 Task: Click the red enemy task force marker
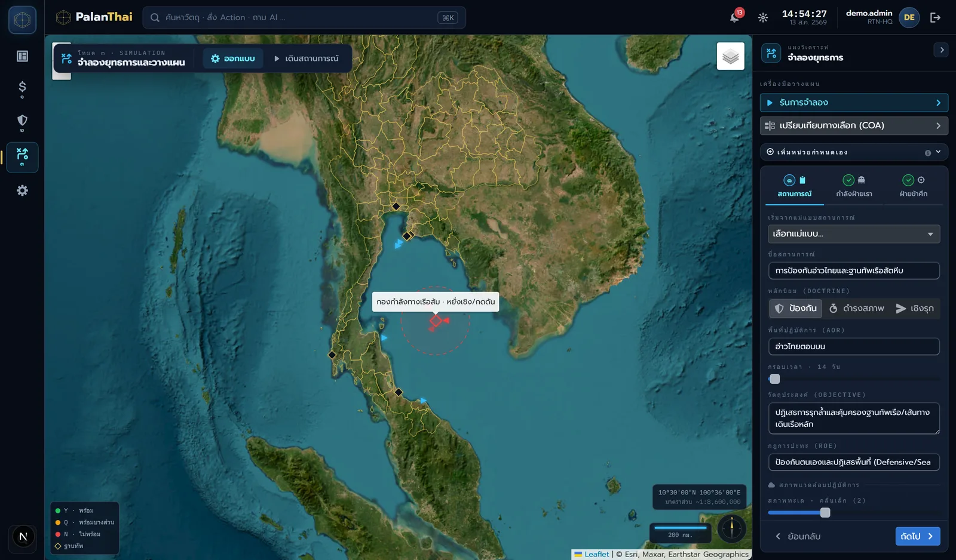(x=436, y=321)
